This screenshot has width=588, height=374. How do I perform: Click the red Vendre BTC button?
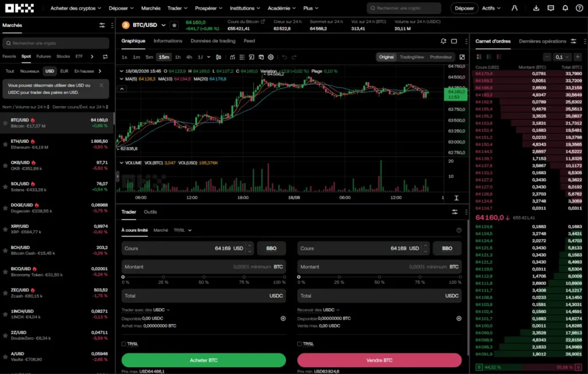point(379,360)
